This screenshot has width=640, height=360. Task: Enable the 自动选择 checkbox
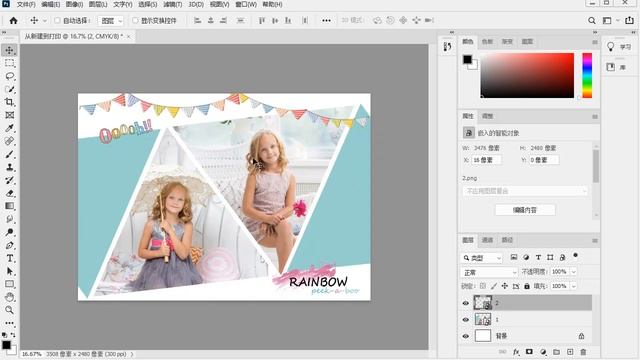(x=58, y=20)
